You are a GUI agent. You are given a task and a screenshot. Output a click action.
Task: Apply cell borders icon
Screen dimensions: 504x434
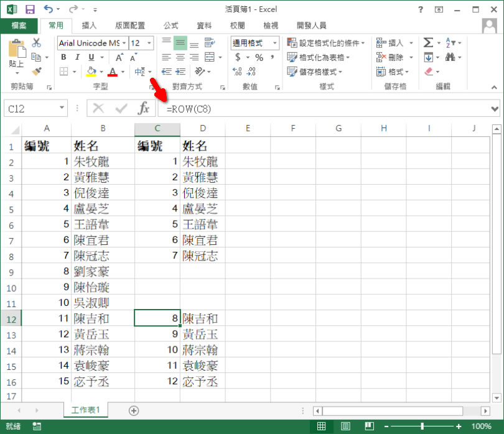[64, 72]
